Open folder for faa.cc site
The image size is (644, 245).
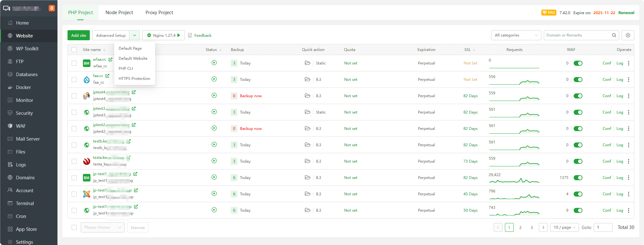point(307,79)
